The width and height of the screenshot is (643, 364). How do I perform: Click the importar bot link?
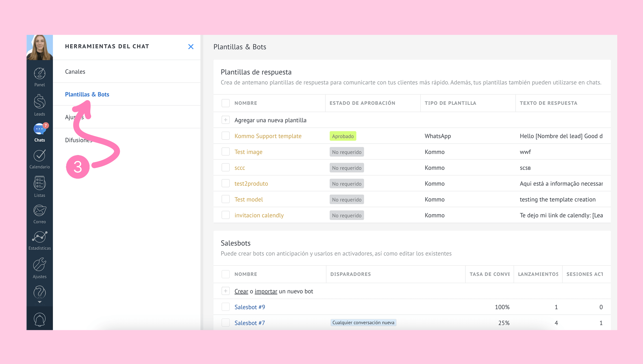tap(266, 291)
